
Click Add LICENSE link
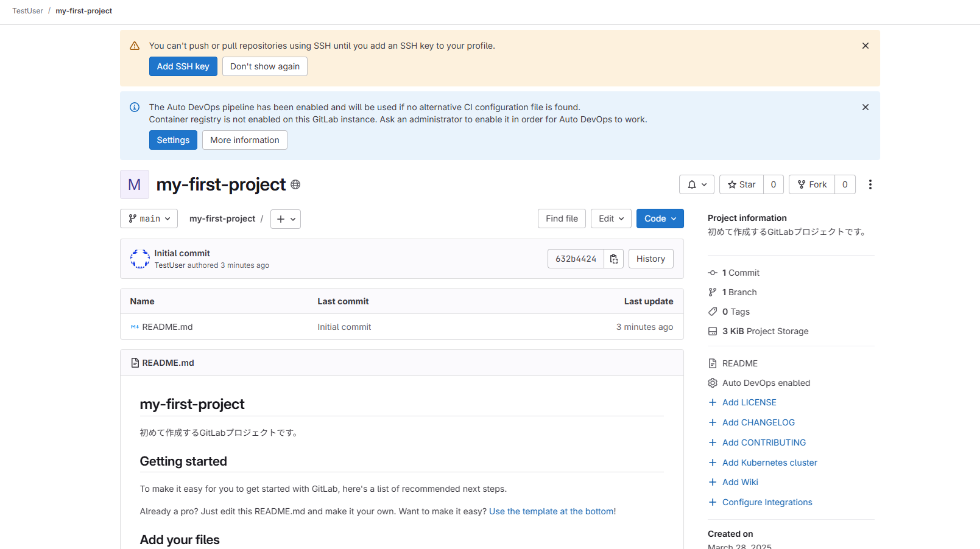click(x=749, y=402)
